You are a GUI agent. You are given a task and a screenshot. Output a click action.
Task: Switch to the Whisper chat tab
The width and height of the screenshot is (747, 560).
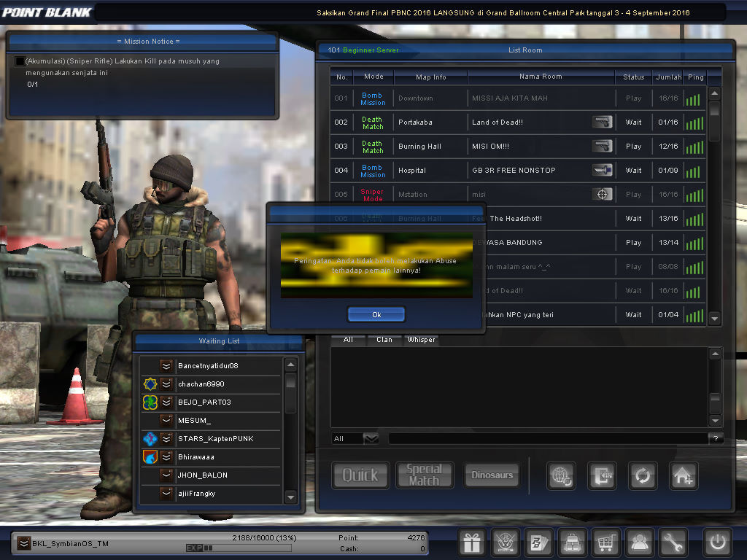421,340
